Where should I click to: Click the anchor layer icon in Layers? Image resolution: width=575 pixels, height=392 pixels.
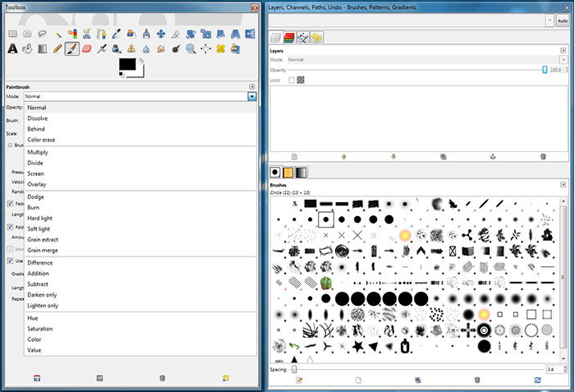click(493, 157)
